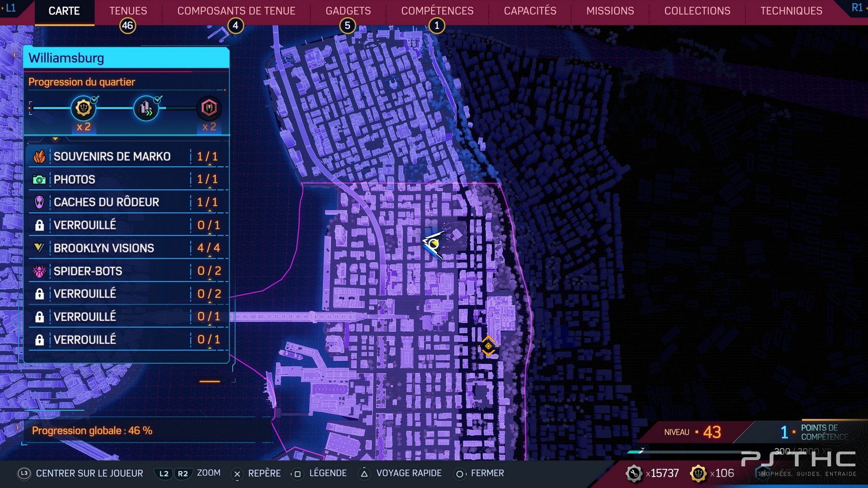Open the LÉGENDE prompt
This screenshot has height=488, width=868.
coord(328,473)
